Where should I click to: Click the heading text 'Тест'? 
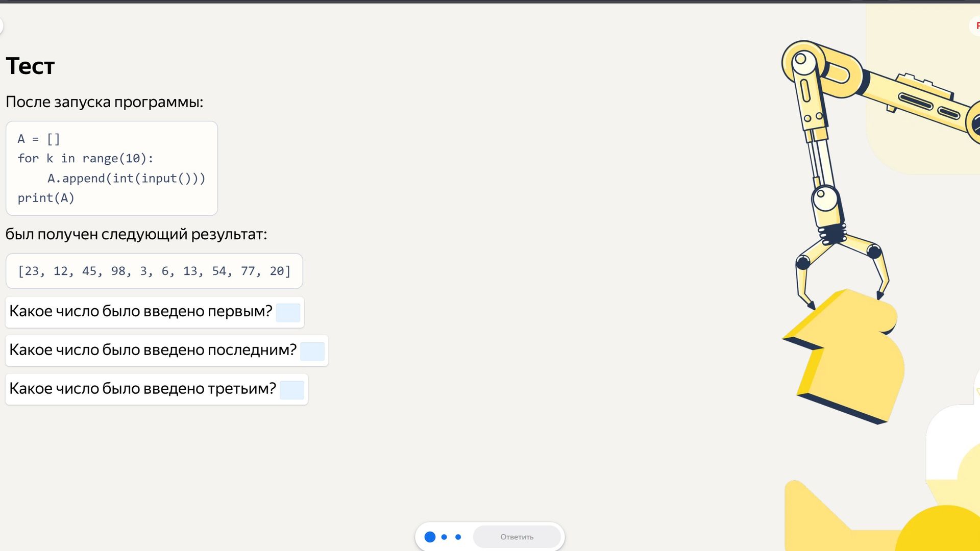click(30, 66)
